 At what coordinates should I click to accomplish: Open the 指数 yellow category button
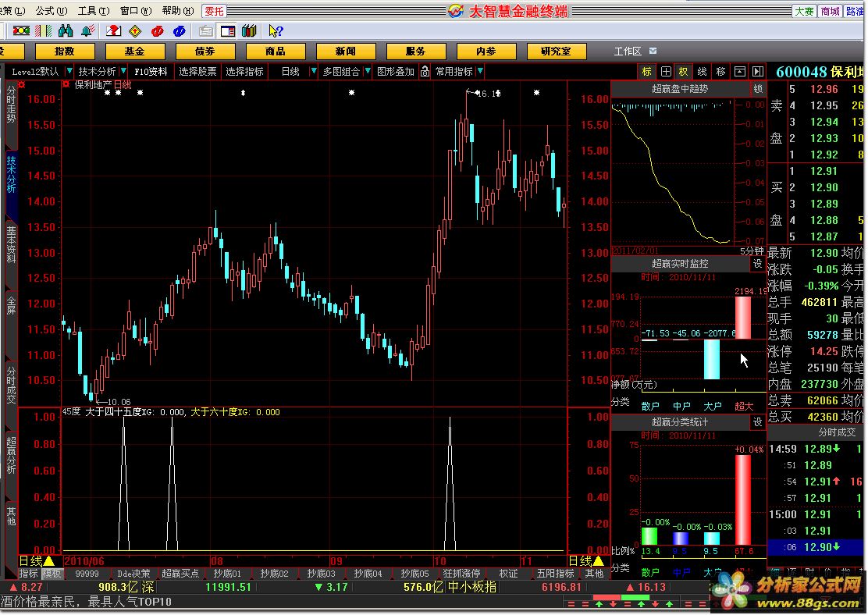pos(65,51)
